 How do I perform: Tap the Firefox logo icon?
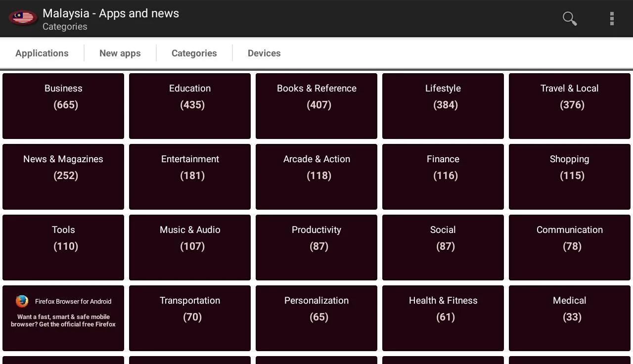(22, 301)
